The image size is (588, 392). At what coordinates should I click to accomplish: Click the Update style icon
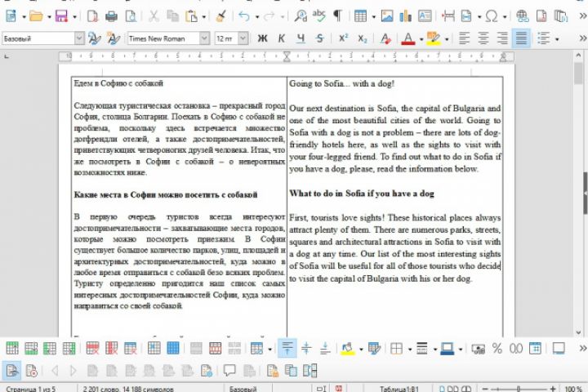click(x=94, y=38)
